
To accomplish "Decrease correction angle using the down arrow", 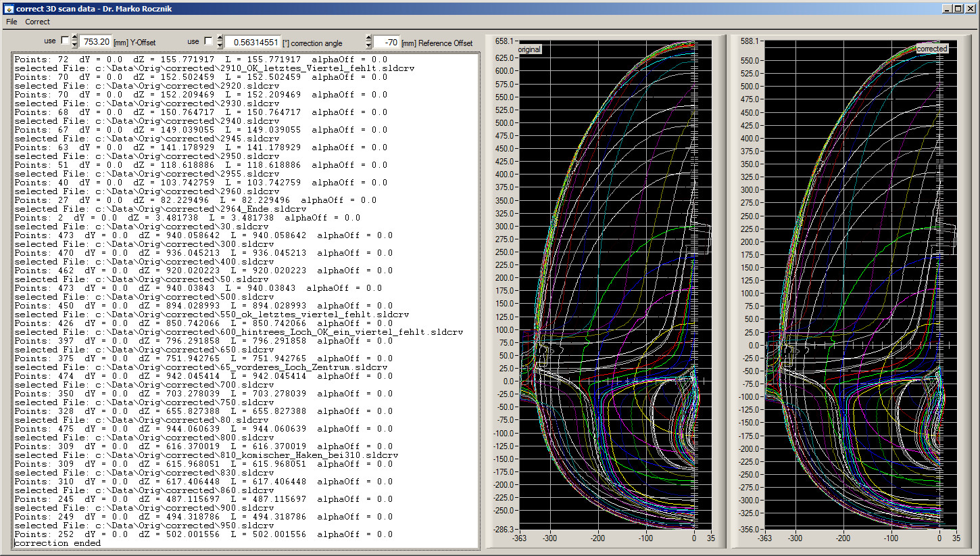I will click(x=220, y=45).
